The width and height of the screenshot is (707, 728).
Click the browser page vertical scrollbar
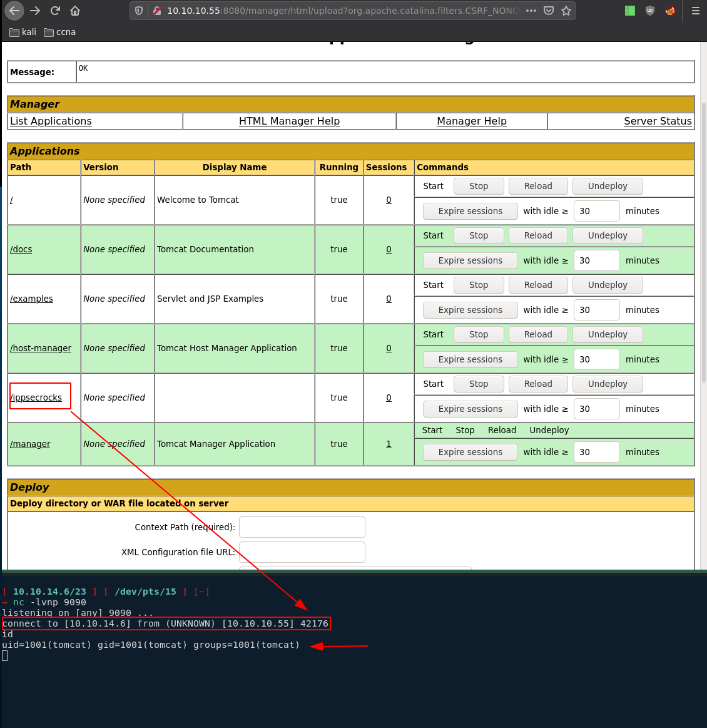pos(704,242)
